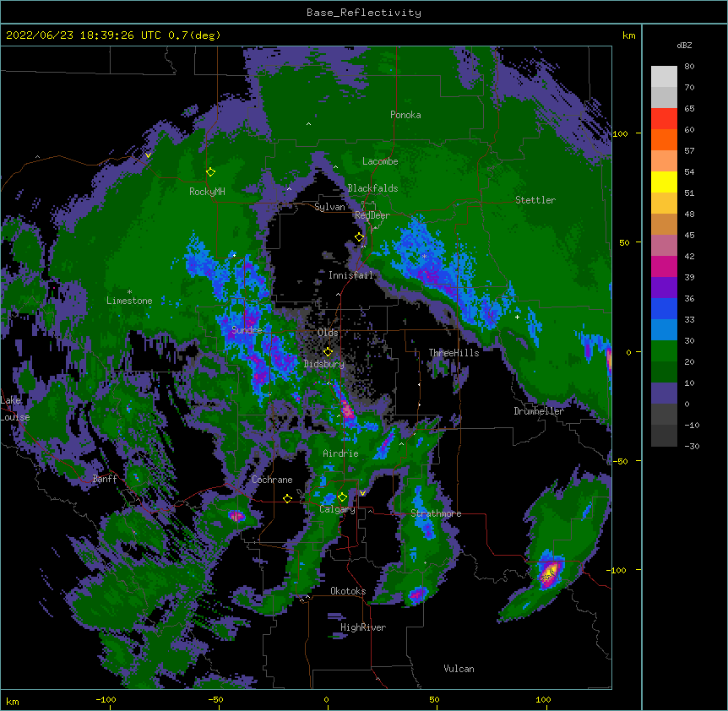Image resolution: width=728 pixels, height=711 pixels.
Task: Click the 65 value on the dBZ legend
Action: [689, 109]
